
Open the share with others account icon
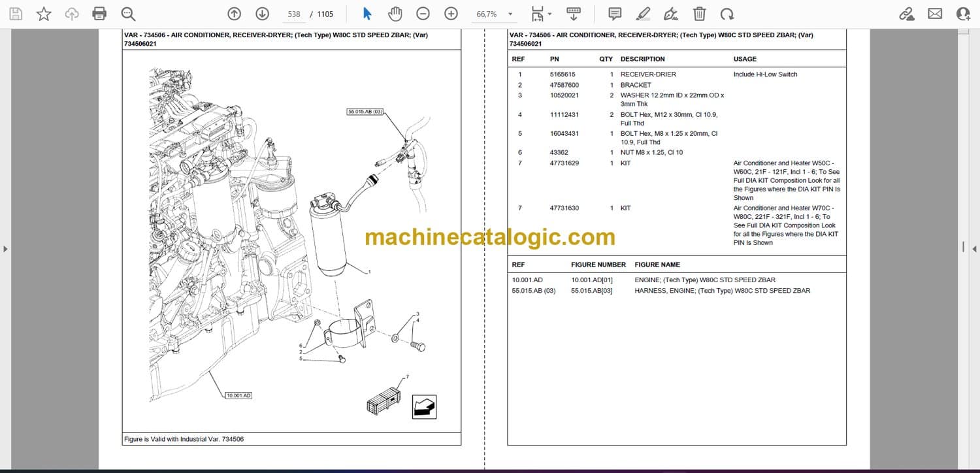pyautogui.click(x=963, y=14)
